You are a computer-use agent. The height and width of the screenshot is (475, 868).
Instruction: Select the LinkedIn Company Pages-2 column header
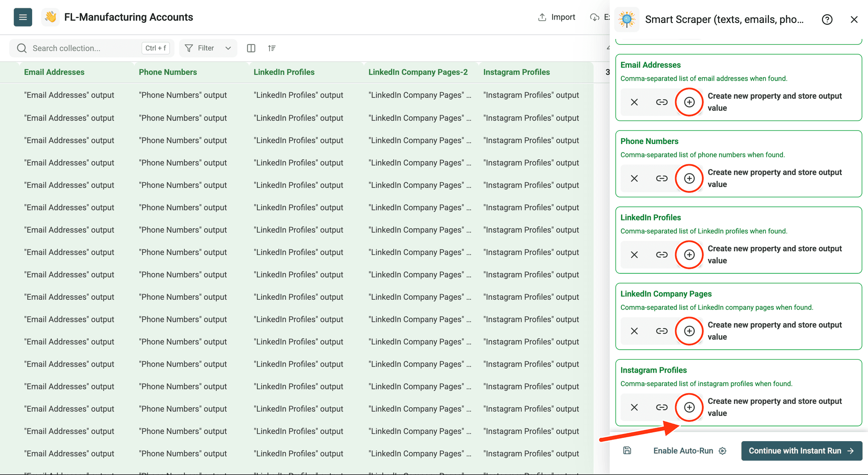click(x=418, y=72)
